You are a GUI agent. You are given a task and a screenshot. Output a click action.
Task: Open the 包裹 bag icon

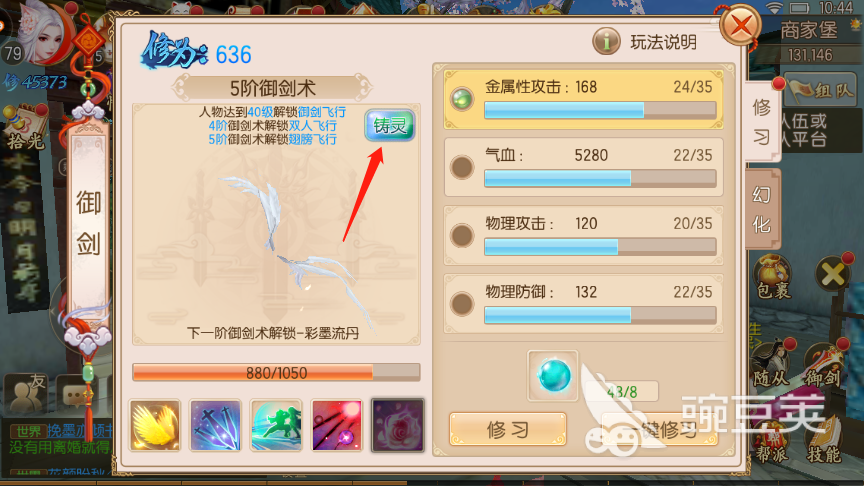point(773,277)
